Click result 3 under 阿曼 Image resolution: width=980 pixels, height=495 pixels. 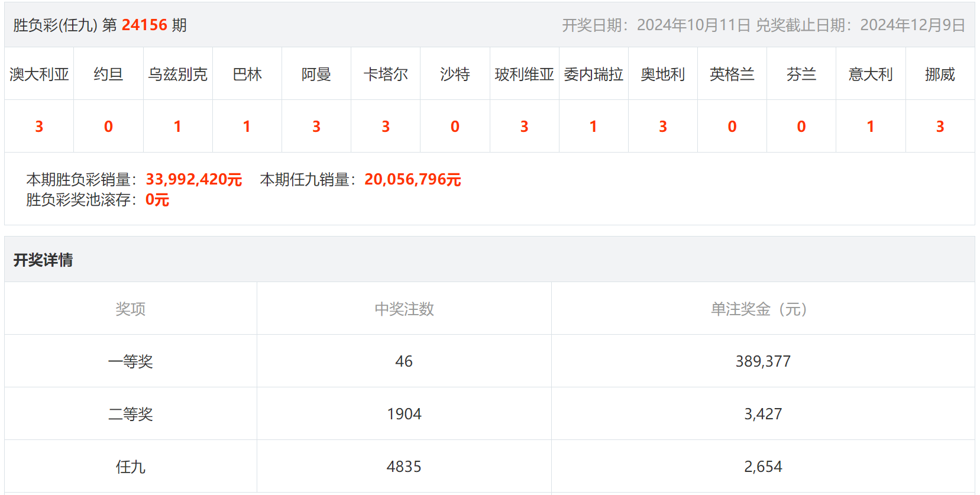click(x=316, y=127)
